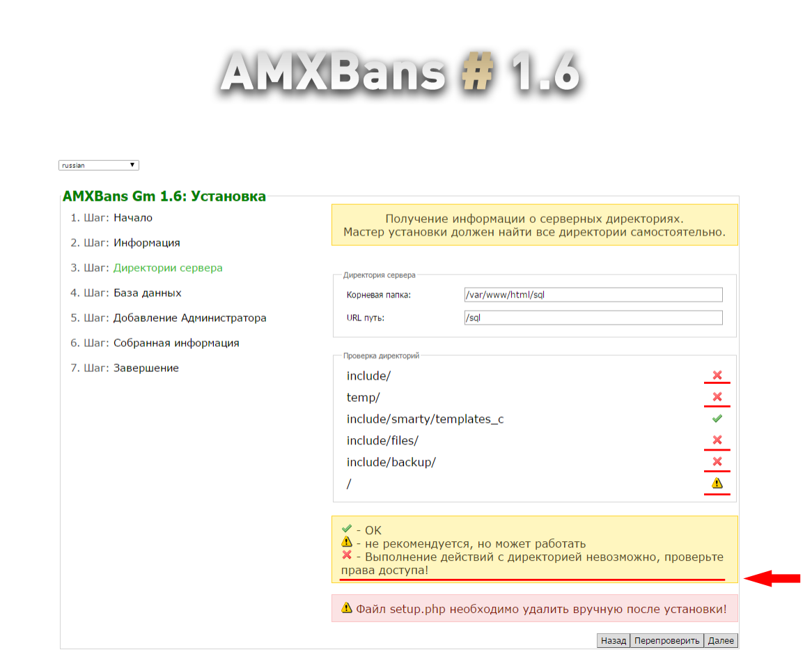Image resolution: width=812 pixels, height=659 pixels.
Task: Click the red X icon in the legend
Action: [x=347, y=555]
